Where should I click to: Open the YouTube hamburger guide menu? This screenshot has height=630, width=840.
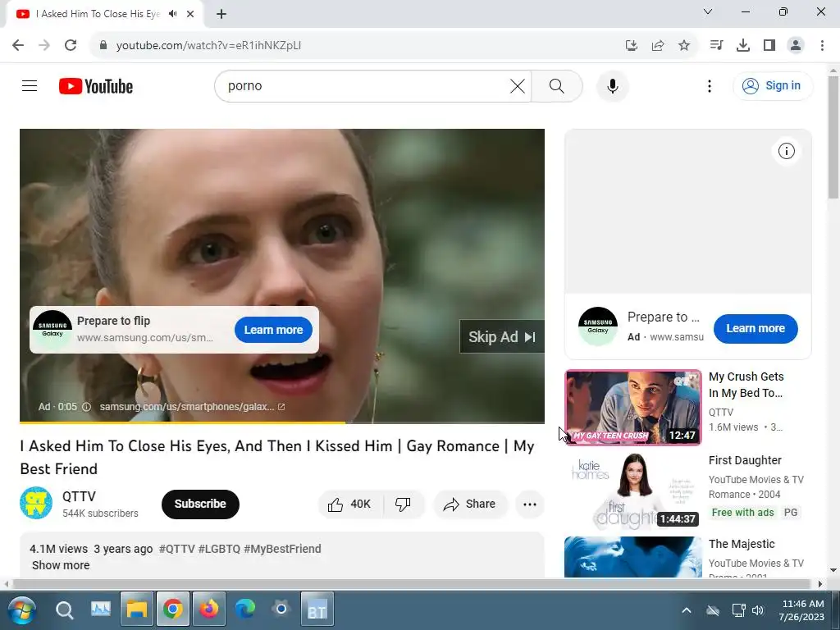pos(30,85)
